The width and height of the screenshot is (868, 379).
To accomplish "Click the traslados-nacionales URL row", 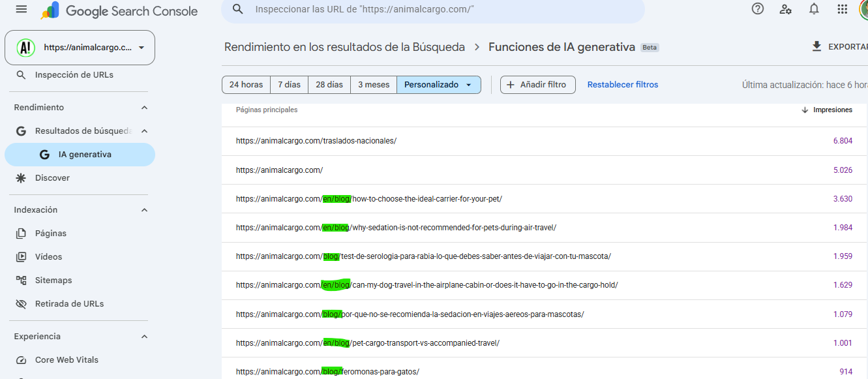I will tap(545, 141).
